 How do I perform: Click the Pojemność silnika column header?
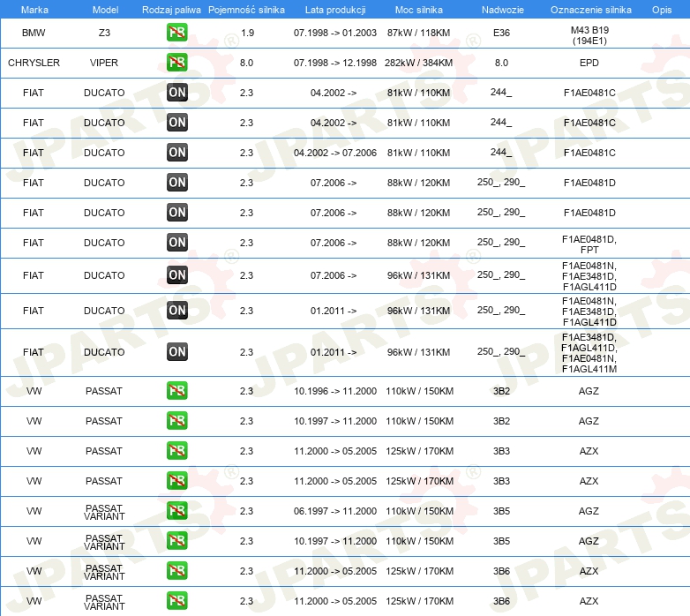(x=246, y=10)
